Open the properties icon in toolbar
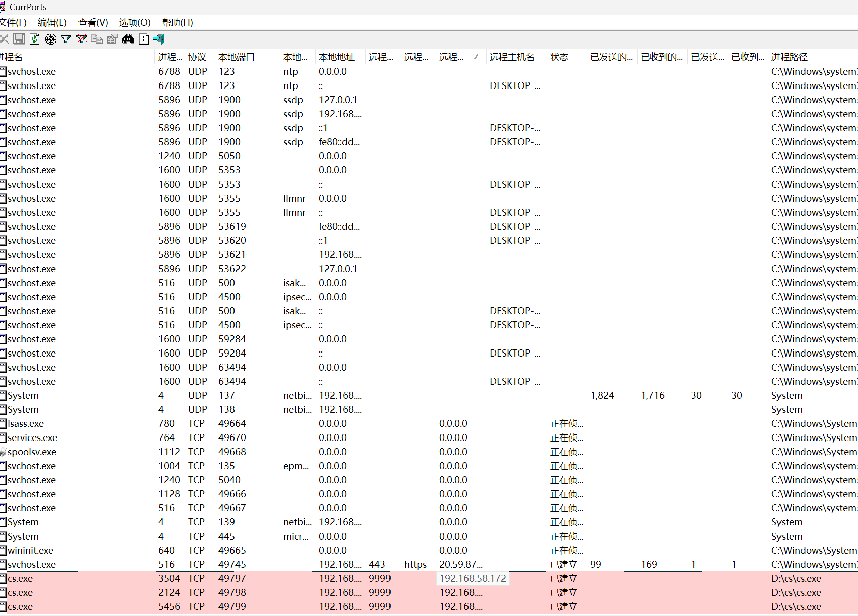858x616 pixels. 112,39
